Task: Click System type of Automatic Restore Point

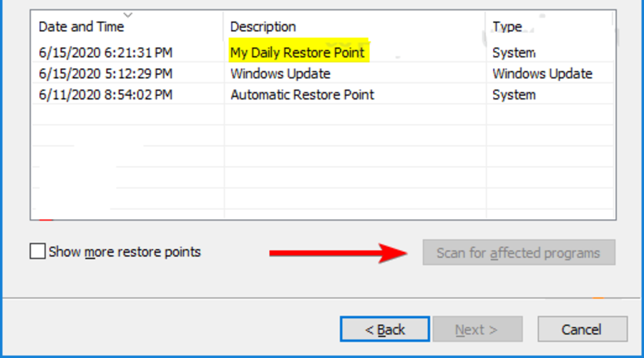Action: [514, 95]
